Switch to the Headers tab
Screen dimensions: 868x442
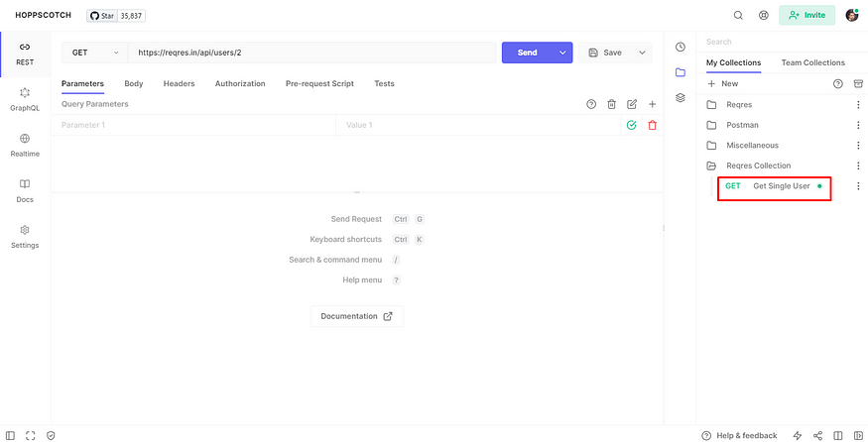click(x=179, y=84)
